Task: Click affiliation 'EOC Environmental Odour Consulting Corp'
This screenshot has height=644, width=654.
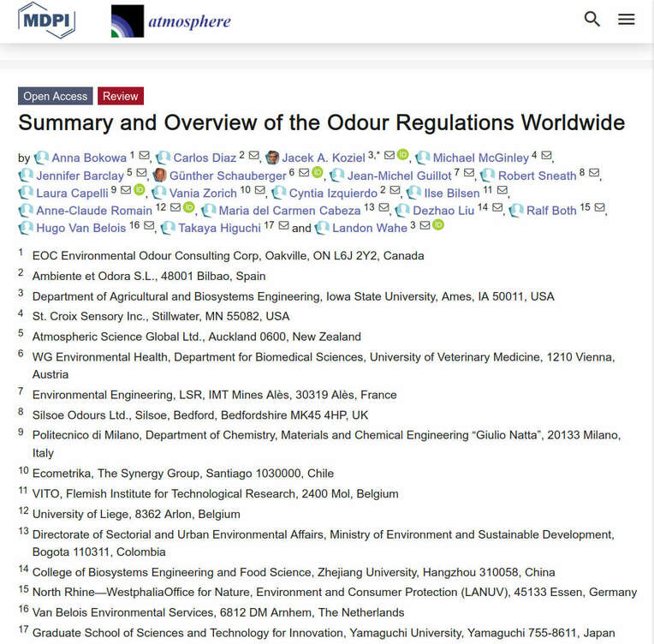Action: [x=147, y=255]
